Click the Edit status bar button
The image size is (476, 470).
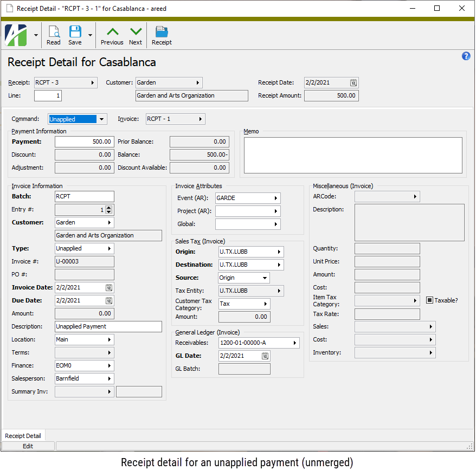[x=28, y=446]
